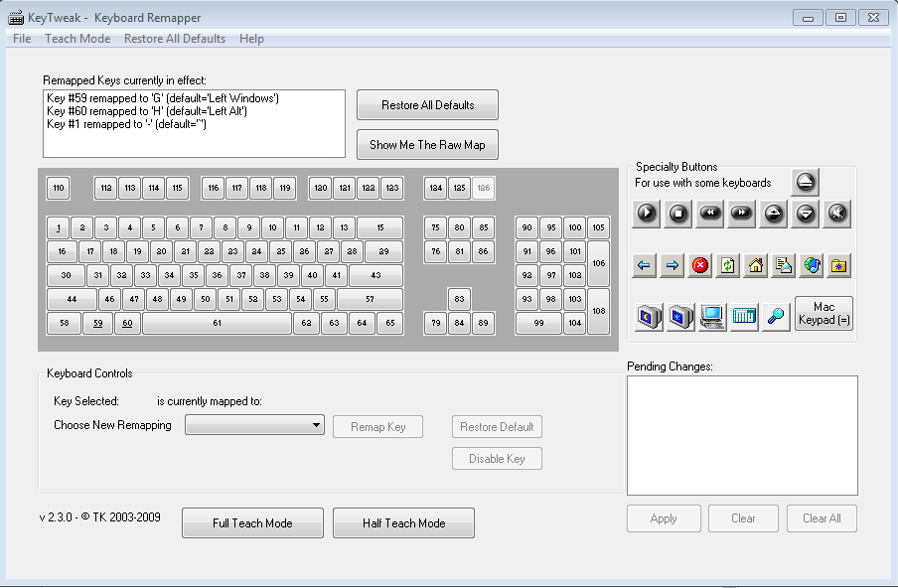Click the Full Teach Mode button
This screenshot has height=588, width=898.
tap(252, 522)
